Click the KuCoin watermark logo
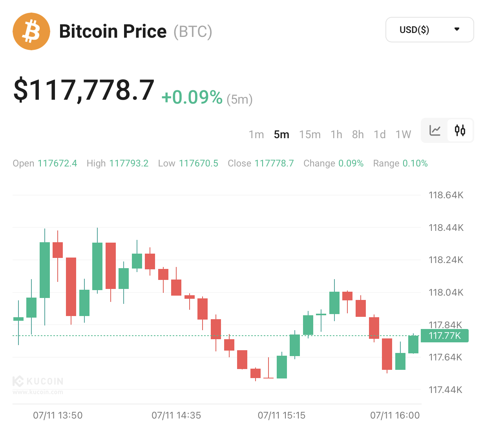The image size is (504, 435). pyautogui.click(x=38, y=381)
